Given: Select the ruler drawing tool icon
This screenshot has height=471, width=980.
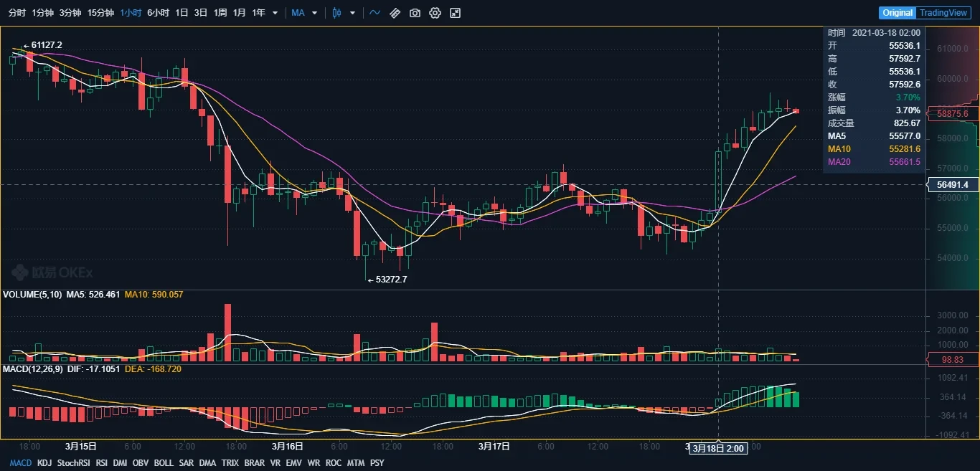Looking at the screenshot, I should 395,13.
